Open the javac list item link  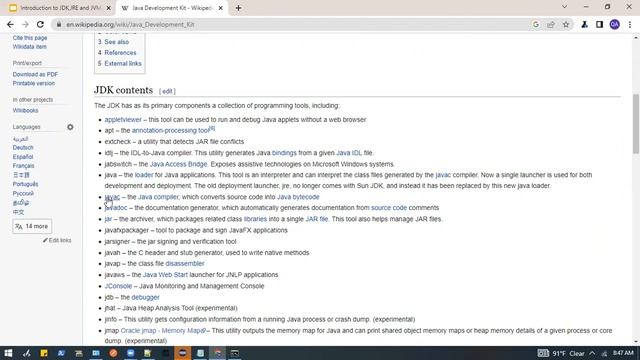tap(112, 197)
